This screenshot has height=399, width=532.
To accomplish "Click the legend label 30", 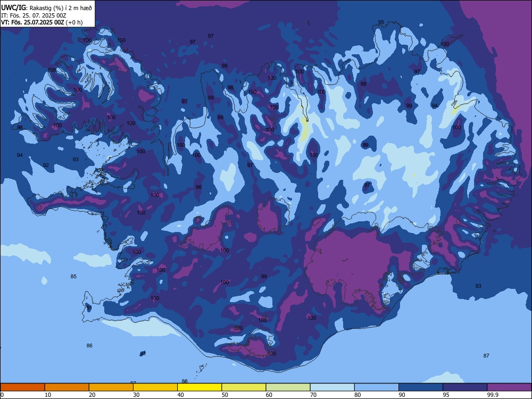I will pos(136,395).
